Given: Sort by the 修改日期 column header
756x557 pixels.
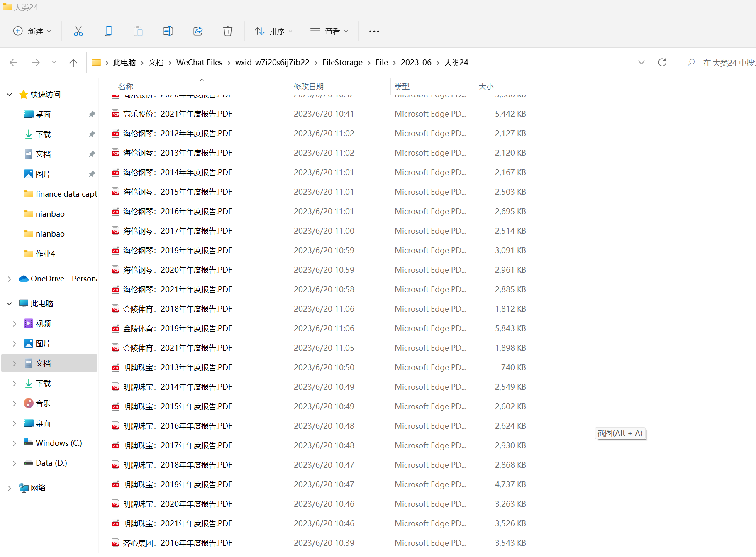Looking at the screenshot, I should (340, 86).
